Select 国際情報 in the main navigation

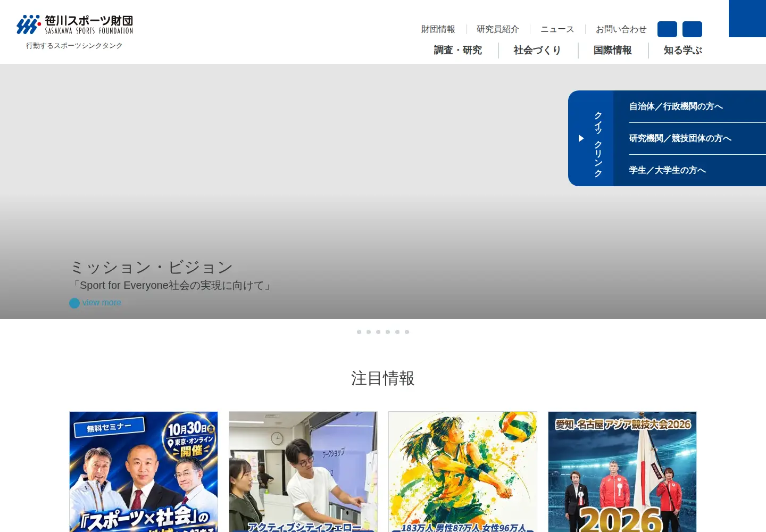613,50
